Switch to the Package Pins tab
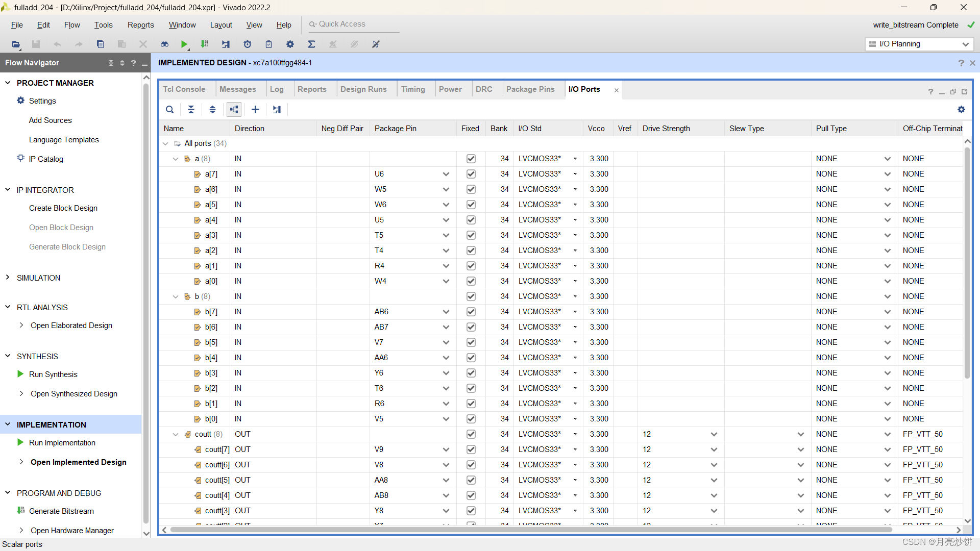980x551 pixels. [530, 89]
